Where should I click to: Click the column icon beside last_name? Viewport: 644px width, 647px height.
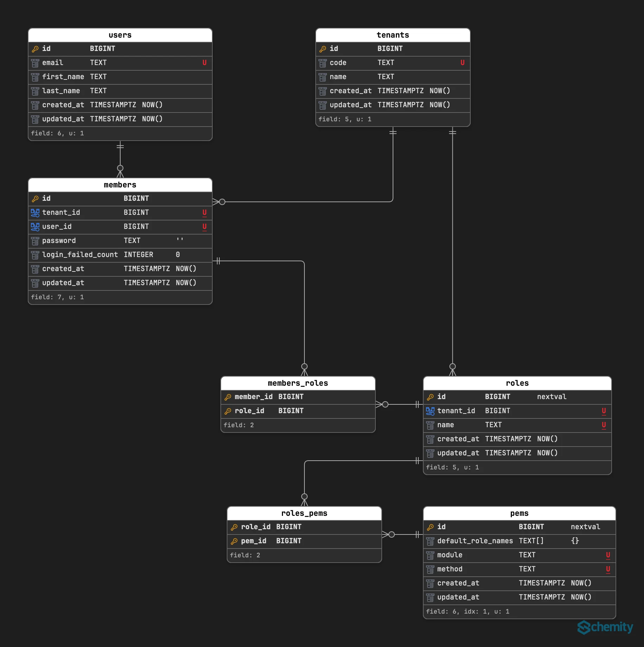35,91
